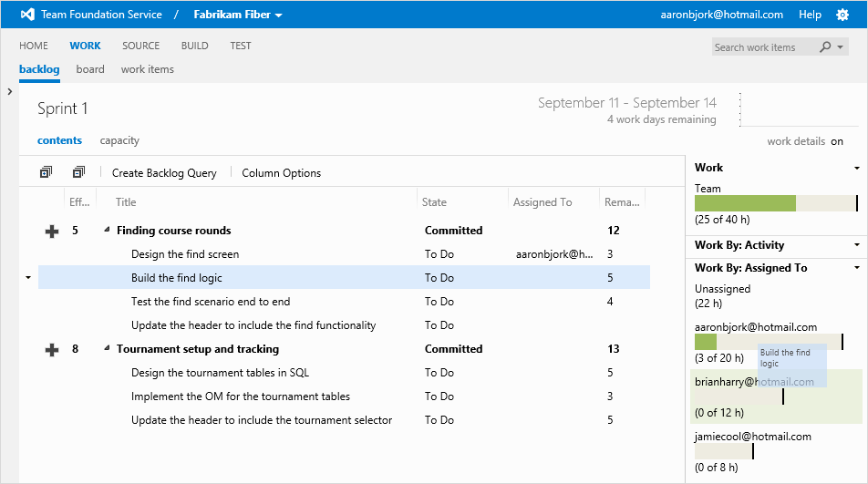Click the Remaining column header
The height and width of the screenshot is (484, 868).
tap(622, 202)
